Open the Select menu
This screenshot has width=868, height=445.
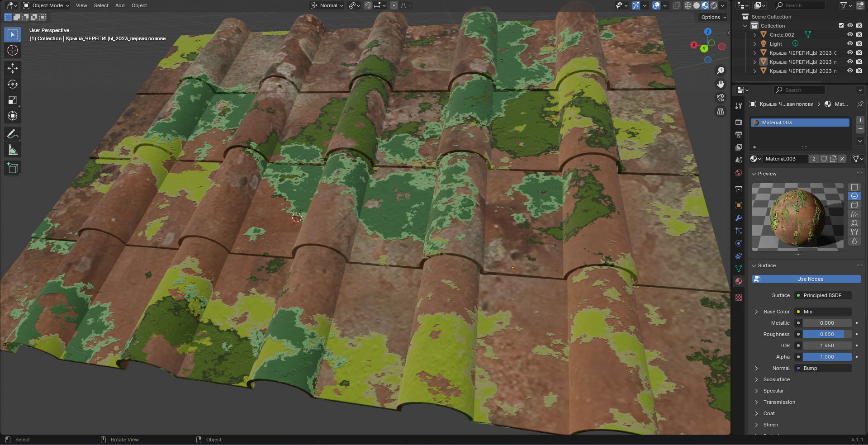[101, 5]
